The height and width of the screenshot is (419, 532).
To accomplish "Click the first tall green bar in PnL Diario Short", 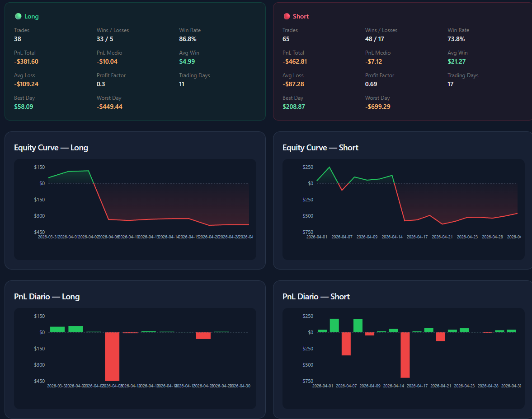I will [334, 326].
